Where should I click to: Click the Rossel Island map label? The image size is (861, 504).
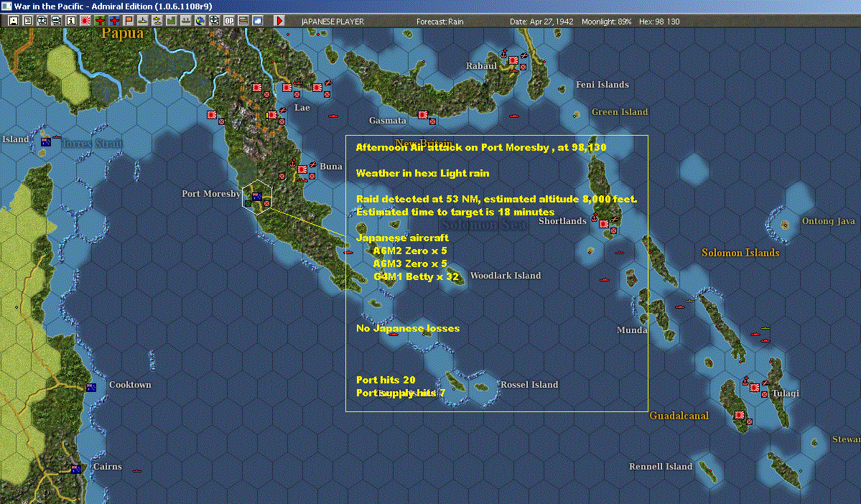[529, 385]
